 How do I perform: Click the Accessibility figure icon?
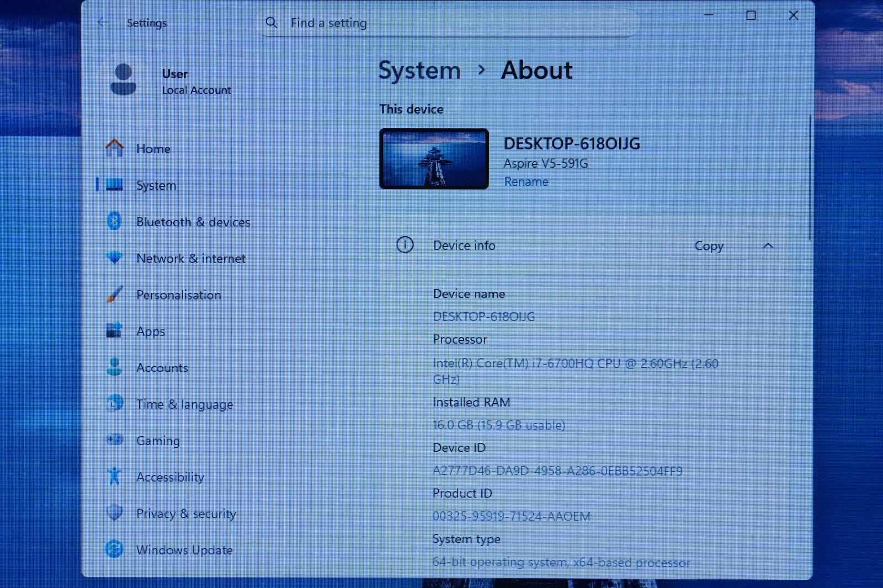pyautogui.click(x=114, y=476)
